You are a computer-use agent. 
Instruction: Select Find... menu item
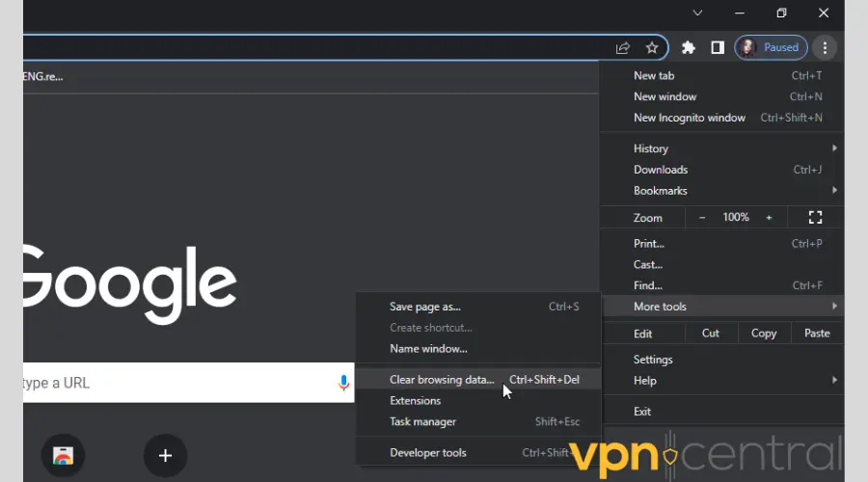tap(721, 285)
